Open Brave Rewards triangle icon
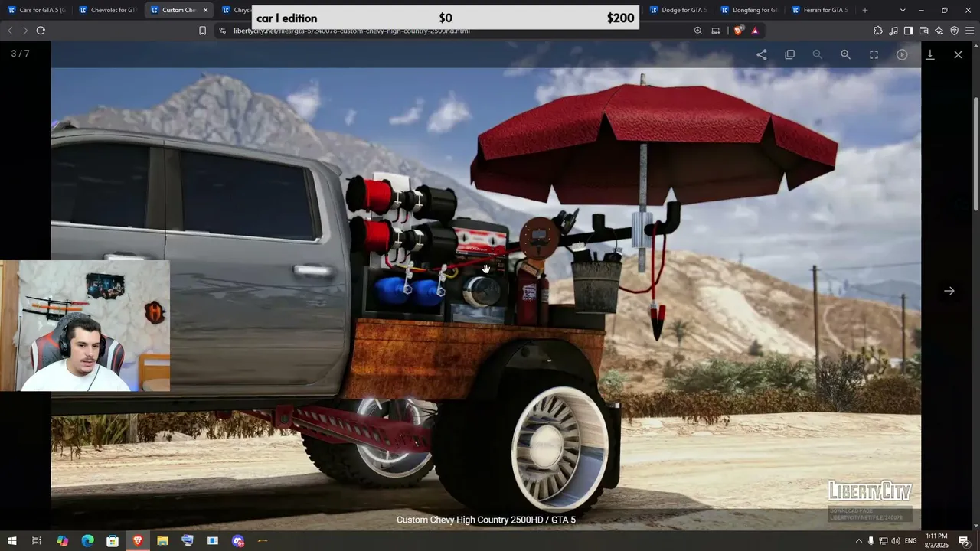 (x=755, y=31)
